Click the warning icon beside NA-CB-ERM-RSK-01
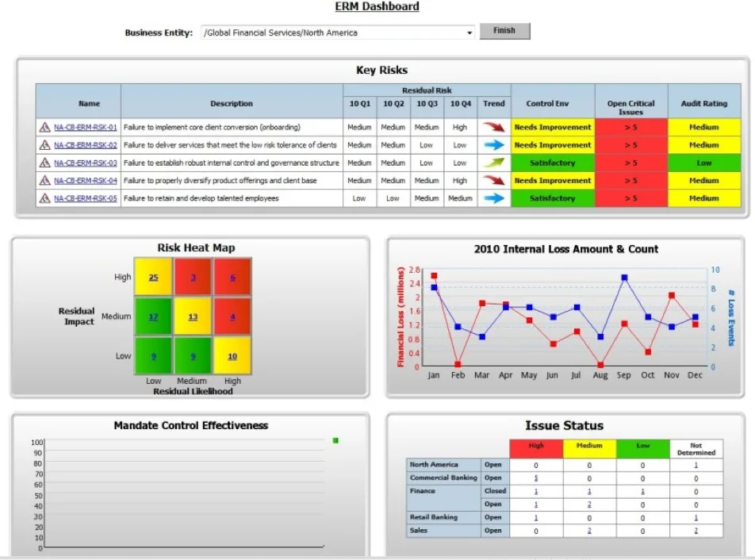This screenshot has height=560, width=755. click(44, 127)
